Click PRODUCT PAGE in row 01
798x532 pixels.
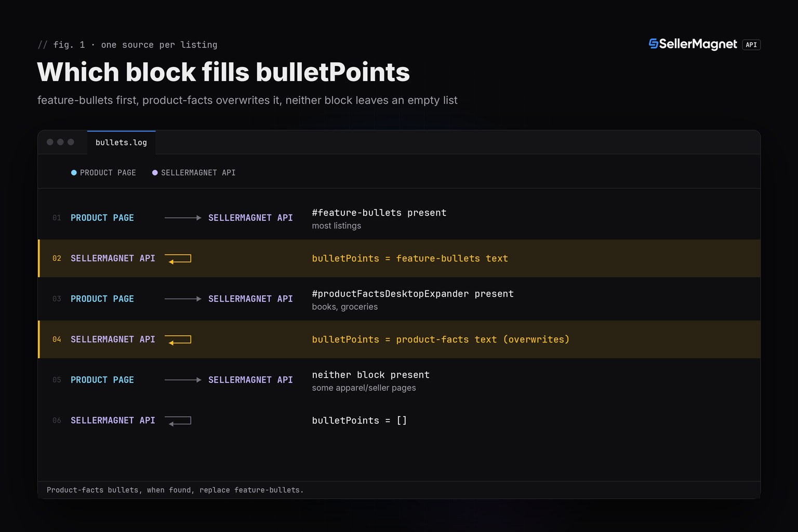click(x=102, y=218)
